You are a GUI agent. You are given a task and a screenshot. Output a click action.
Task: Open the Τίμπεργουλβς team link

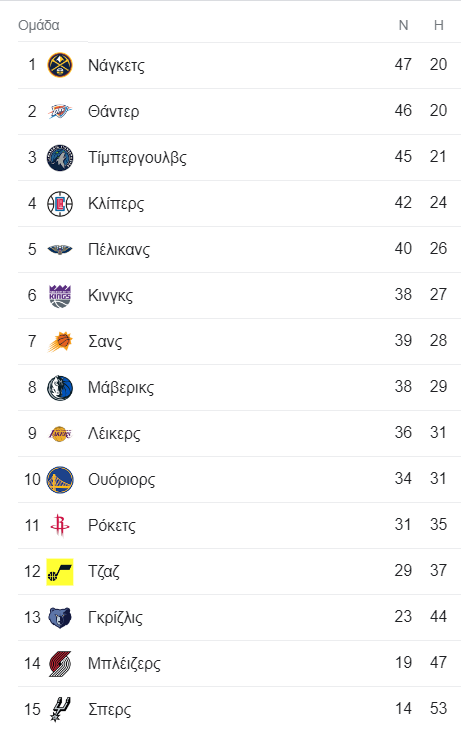tap(137, 157)
